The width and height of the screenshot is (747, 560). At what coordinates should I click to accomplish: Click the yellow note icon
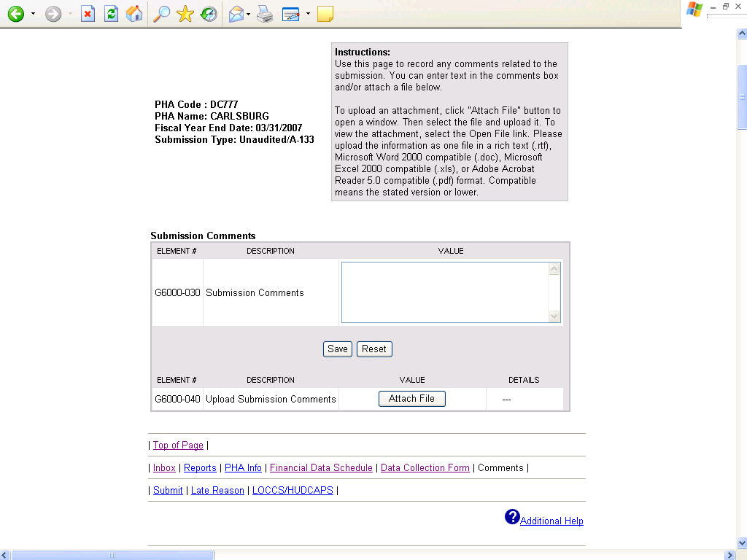[x=325, y=14]
